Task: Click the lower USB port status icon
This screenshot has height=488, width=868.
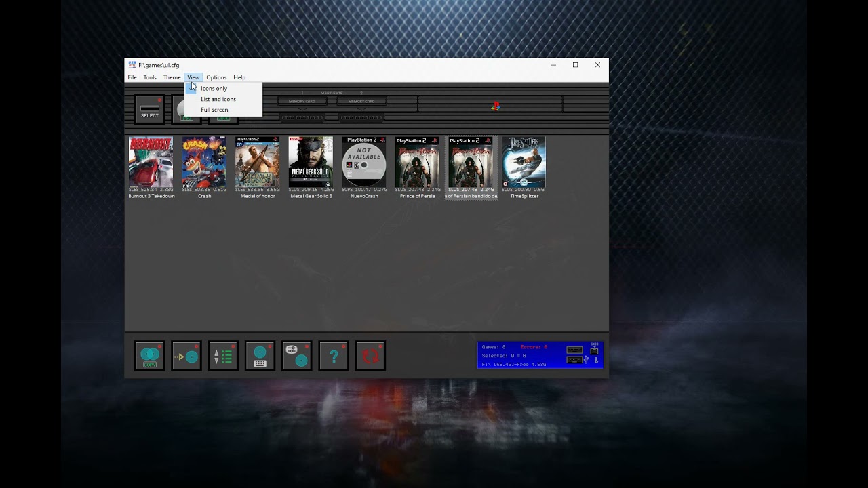Action: pyautogui.click(x=574, y=360)
